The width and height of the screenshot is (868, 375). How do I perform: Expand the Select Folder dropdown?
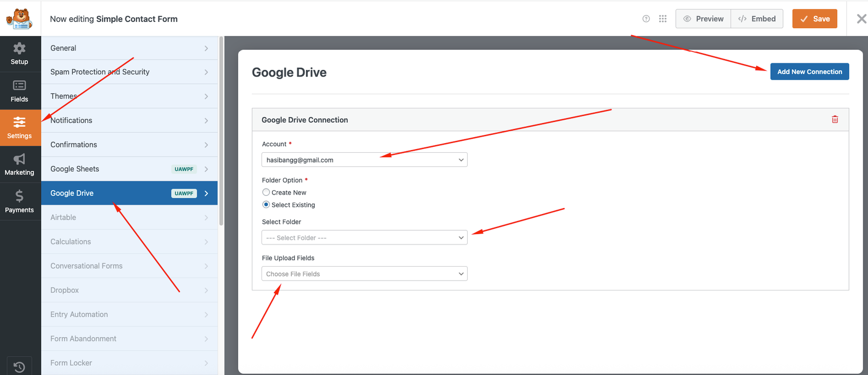click(x=364, y=238)
